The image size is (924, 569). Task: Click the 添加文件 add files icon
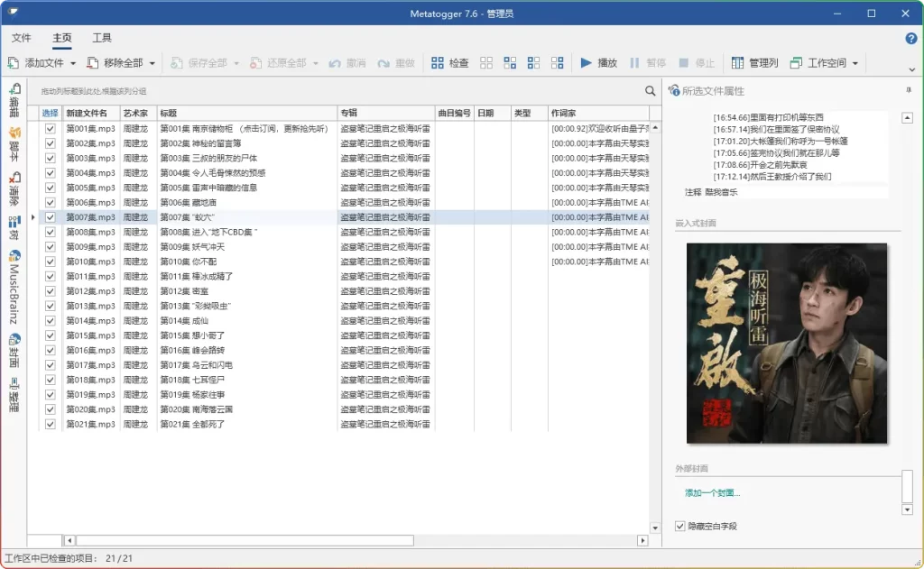tap(13, 62)
